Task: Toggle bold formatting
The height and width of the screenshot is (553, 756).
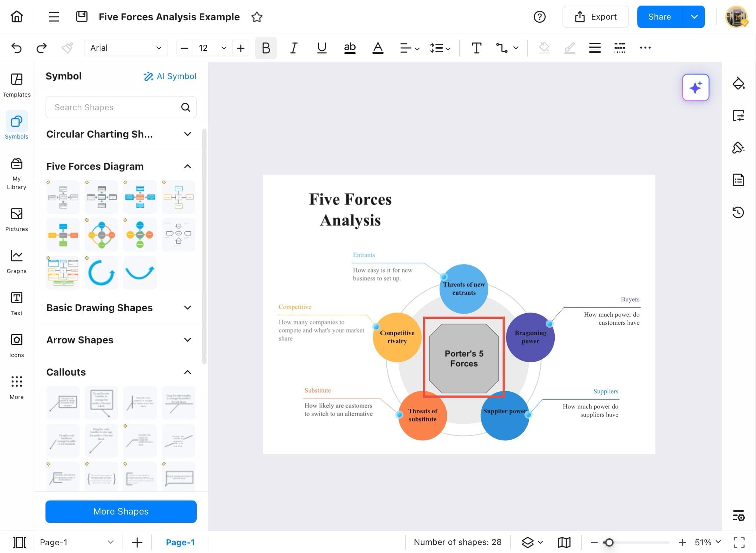Action: click(x=266, y=48)
